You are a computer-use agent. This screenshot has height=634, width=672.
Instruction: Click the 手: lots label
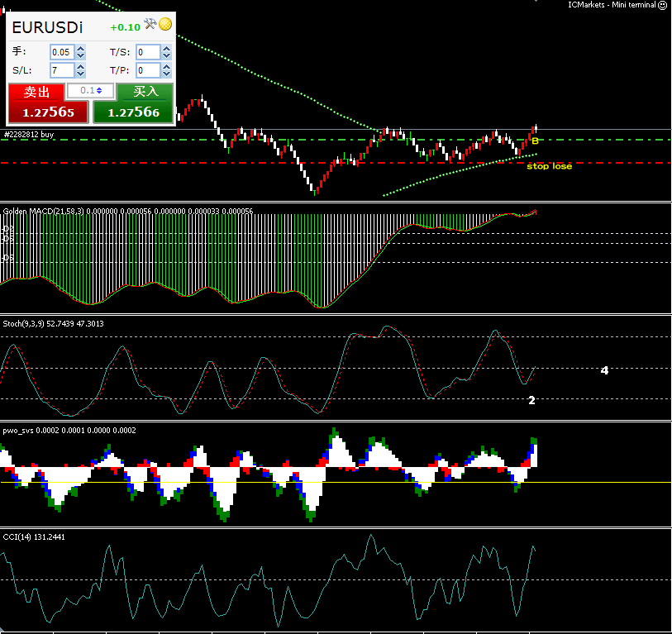click(x=19, y=51)
